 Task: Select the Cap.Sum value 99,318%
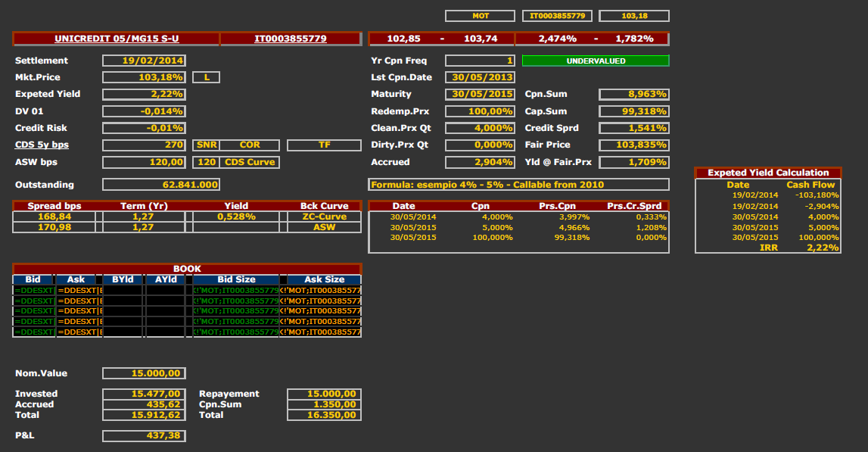point(634,111)
